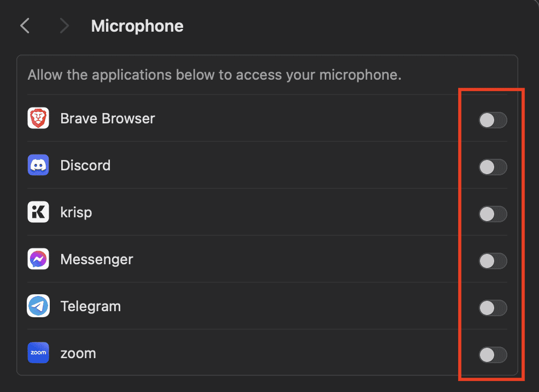
Task: Click the Telegram paper plane icon
Action: (x=38, y=306)
